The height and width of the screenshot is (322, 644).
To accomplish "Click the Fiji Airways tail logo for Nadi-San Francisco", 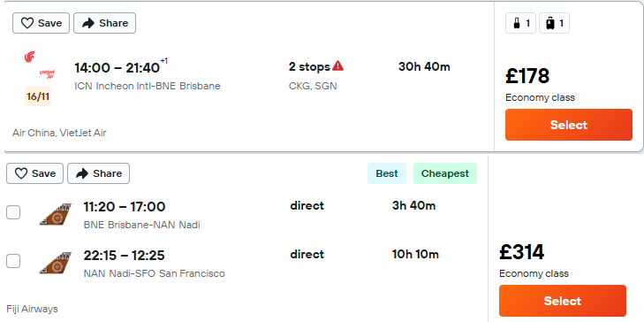I will click(56, 263).
